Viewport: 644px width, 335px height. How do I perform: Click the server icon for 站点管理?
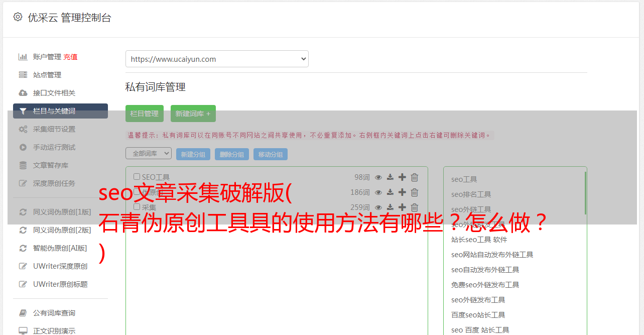pyautogui.click(x=23, y=75)
